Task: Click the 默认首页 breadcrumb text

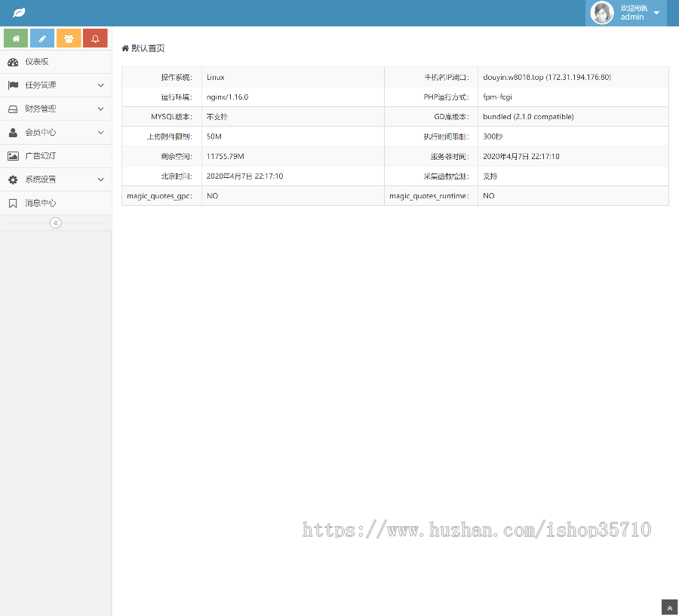Action: [x=148, y=48]
